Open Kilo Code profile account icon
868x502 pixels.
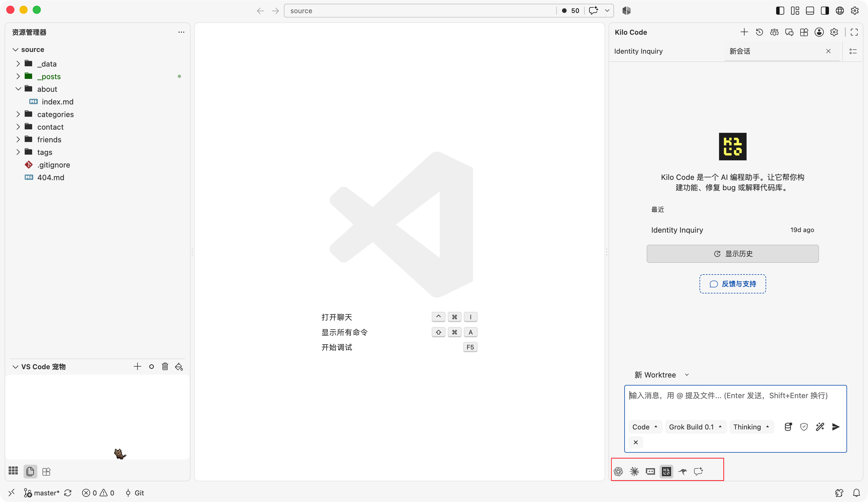click(x=819, y=32)
